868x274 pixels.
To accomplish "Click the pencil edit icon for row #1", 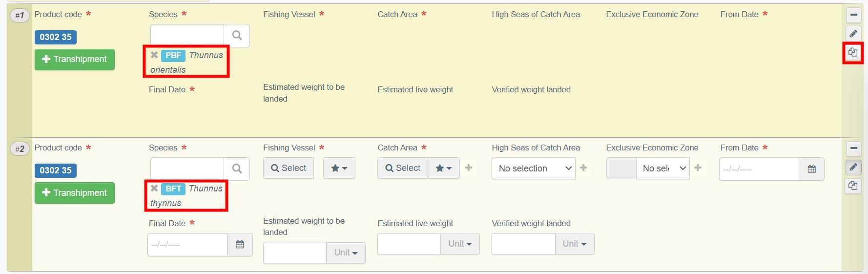I will [x=853, y=34].
